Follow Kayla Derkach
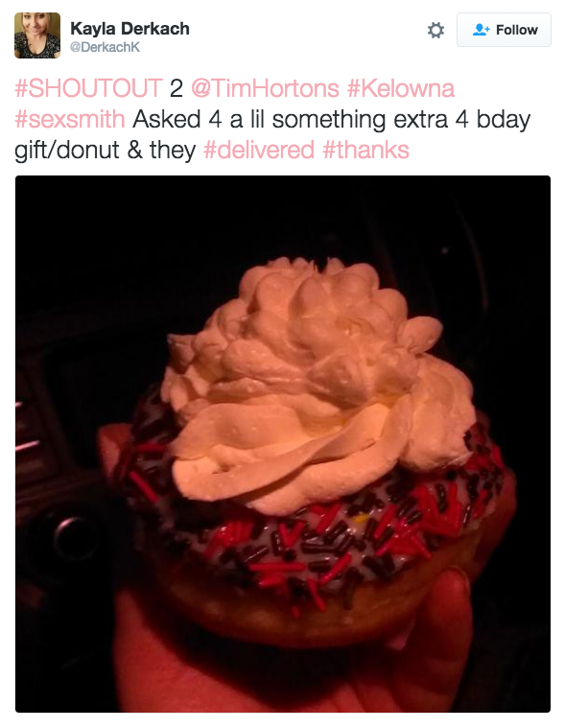This screenshot has height=728, width=564. pos(504,30)
